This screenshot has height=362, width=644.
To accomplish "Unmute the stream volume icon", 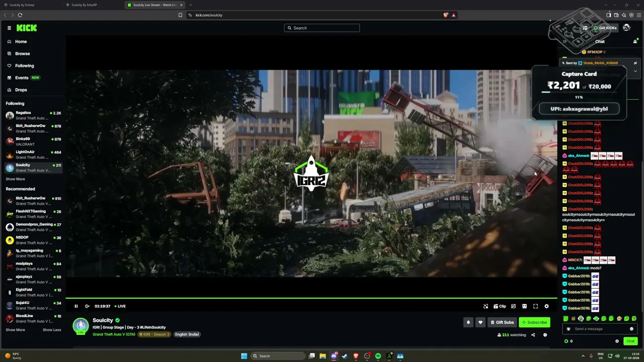I will pos(87,306).
